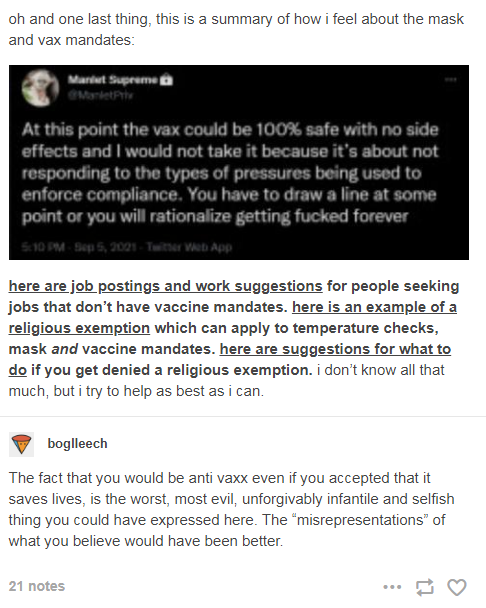This screenshot has height=608, width=486.
Task: Open the religious exemption example link
Action: point(233,318)
